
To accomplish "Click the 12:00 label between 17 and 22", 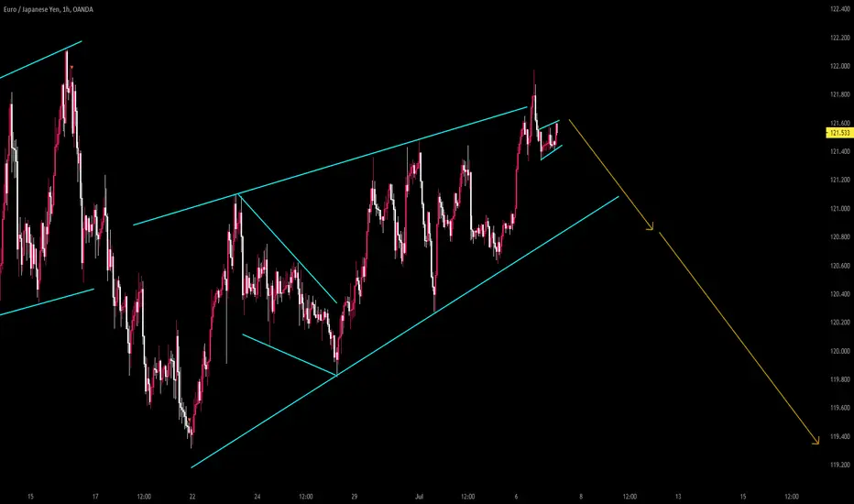I will coord(144,497).
